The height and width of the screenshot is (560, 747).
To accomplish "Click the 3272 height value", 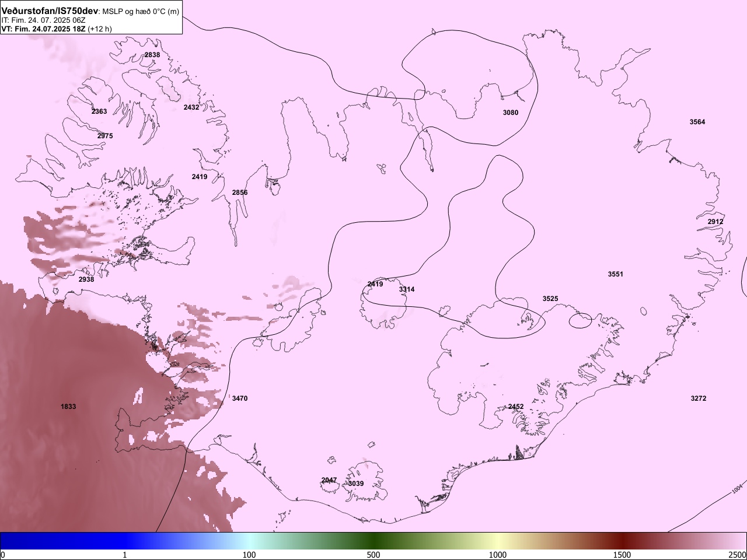I will click(699, 398).
